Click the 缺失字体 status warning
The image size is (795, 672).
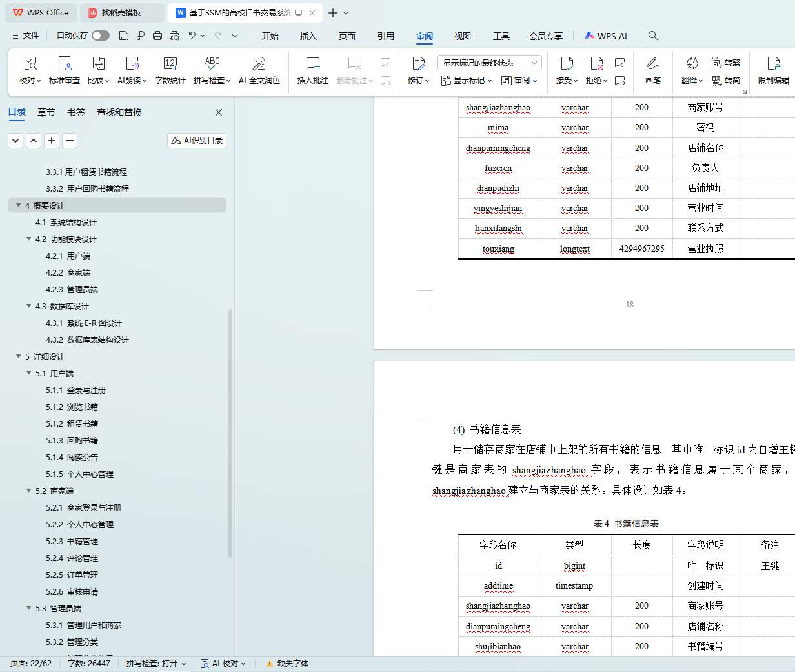(x=287, y=664)
